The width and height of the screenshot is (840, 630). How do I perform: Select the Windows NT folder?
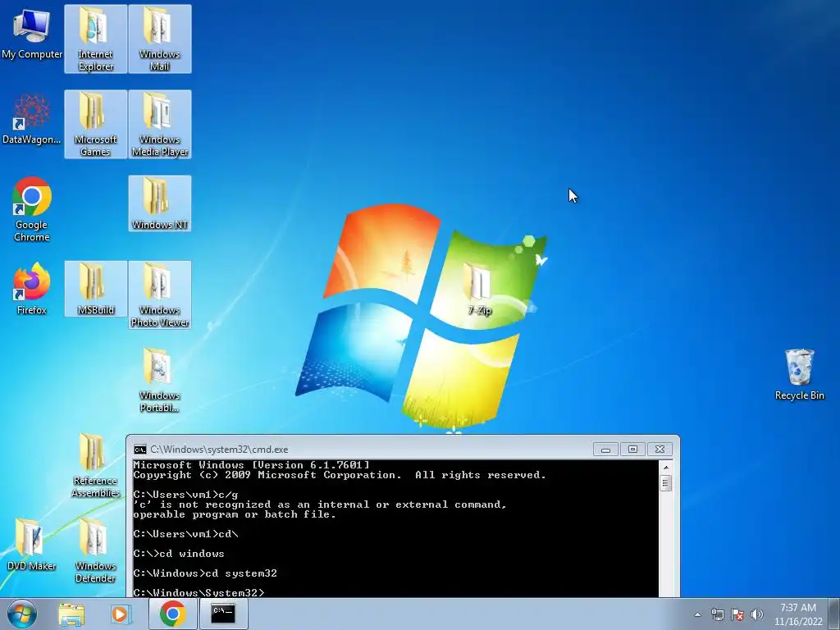pos(160,203)
